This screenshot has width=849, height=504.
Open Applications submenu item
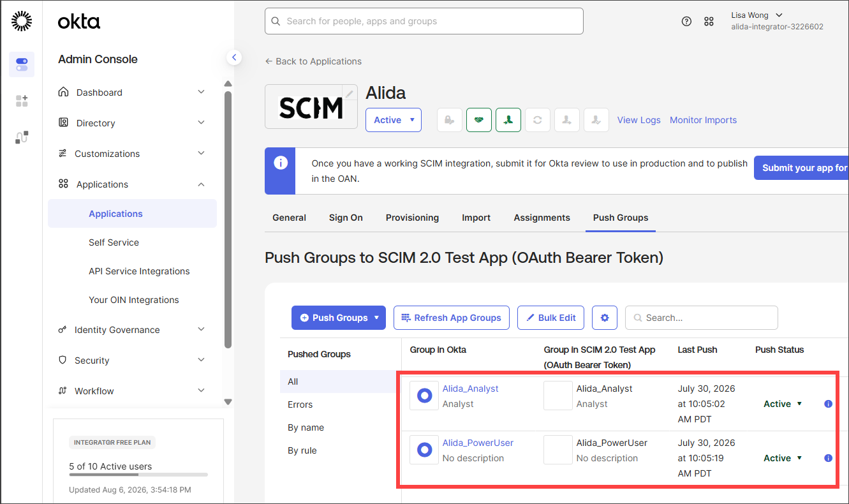133,214
